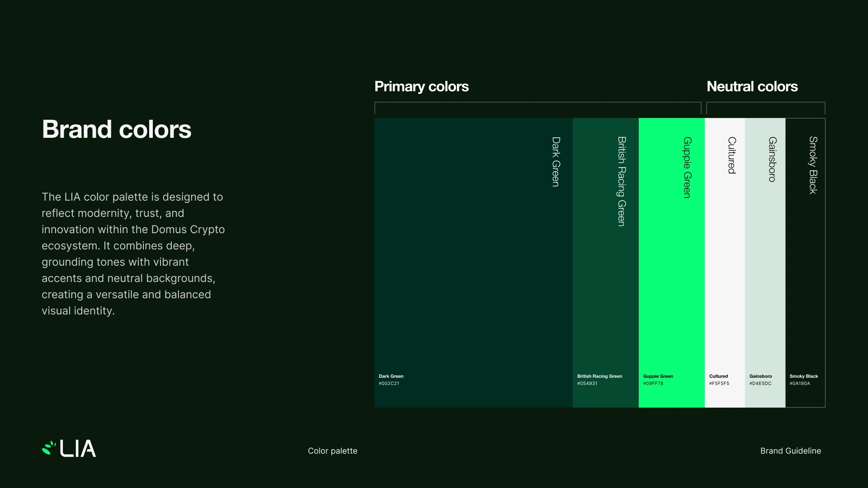Click the Brand Guideline footer text
Screen dimensions: 868x488
point(790,451)
